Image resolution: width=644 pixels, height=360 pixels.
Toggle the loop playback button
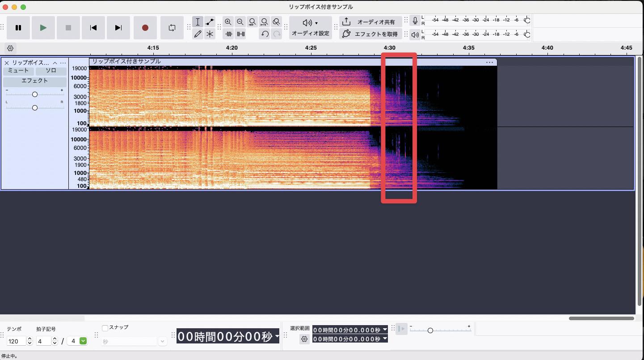[172, 28]
